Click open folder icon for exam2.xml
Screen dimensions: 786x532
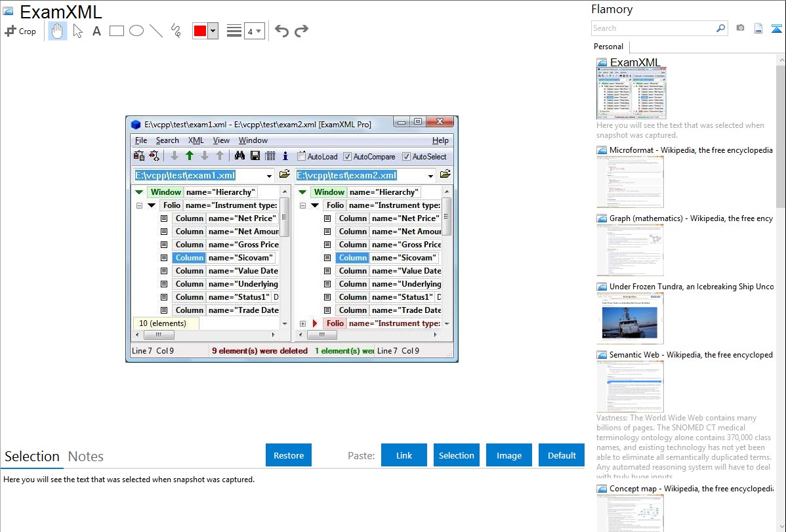[x=445, y=174]
